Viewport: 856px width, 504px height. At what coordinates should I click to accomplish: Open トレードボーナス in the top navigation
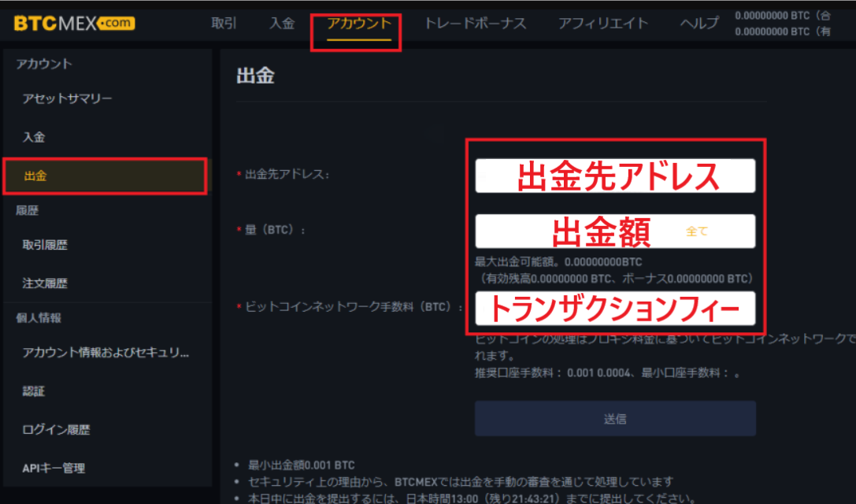[475, 23]
